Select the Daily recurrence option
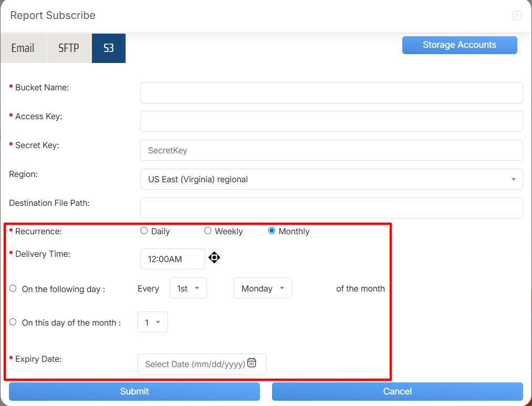Image resolution: width=532 pixels, height=406 pixels. click(x=144, y=231)
